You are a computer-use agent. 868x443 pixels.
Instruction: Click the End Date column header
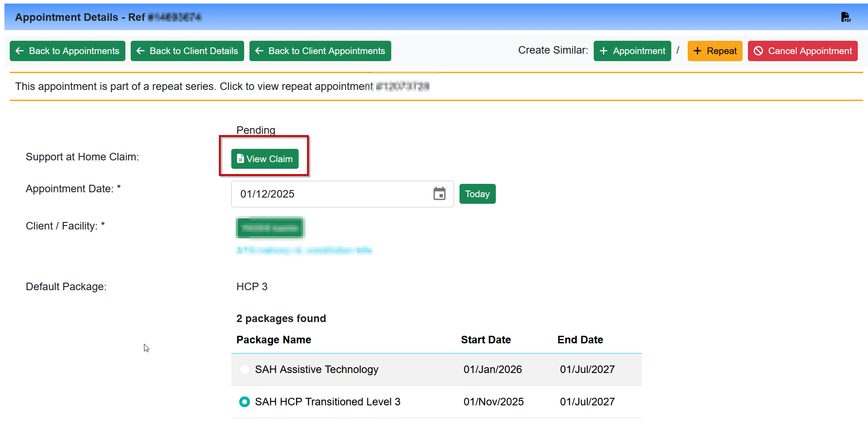(580, 340)
